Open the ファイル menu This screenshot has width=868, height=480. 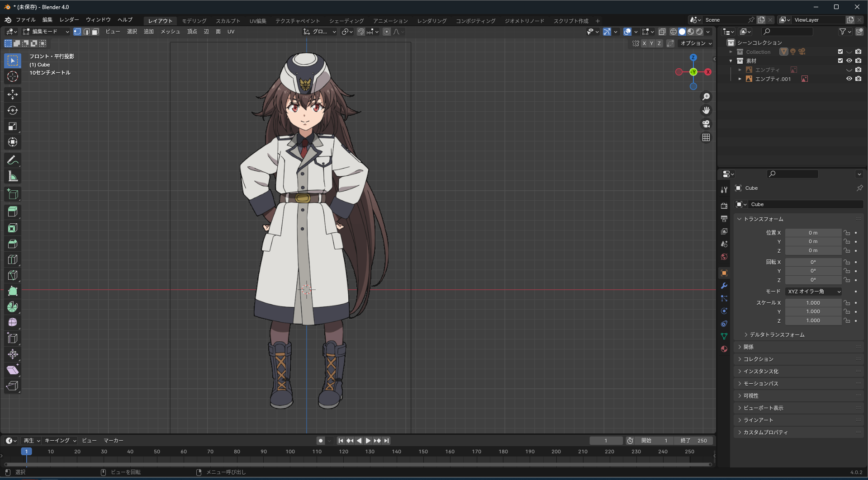pos(26,20)
